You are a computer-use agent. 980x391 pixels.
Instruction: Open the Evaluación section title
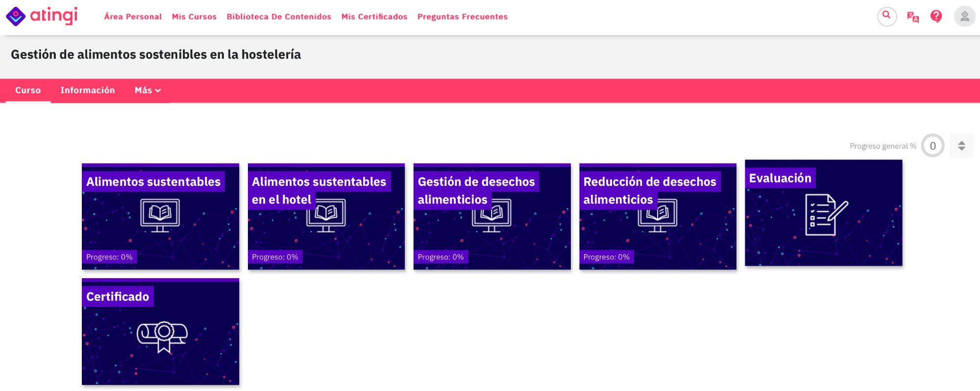780,178
